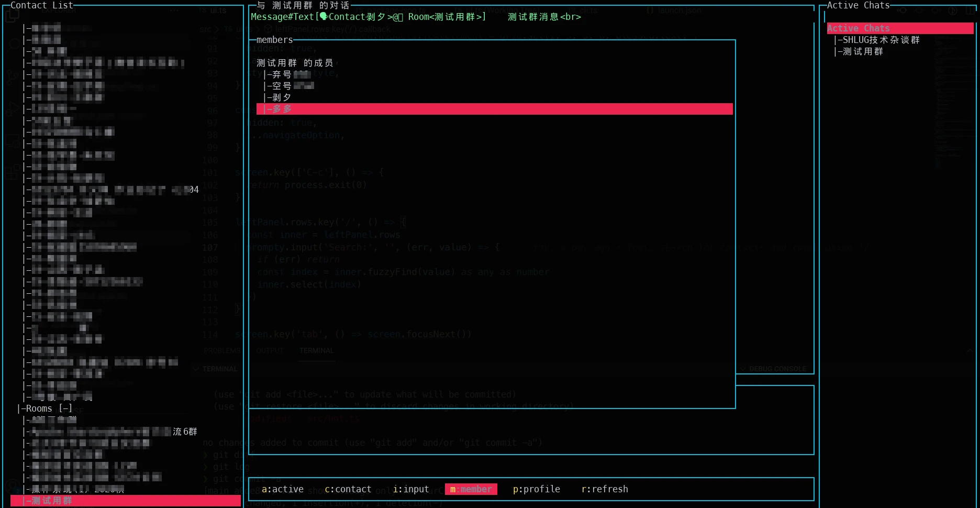The width and height of the screenshot is (980, 508).
Task: Activate the i:input shortcut
Action: 410,489
